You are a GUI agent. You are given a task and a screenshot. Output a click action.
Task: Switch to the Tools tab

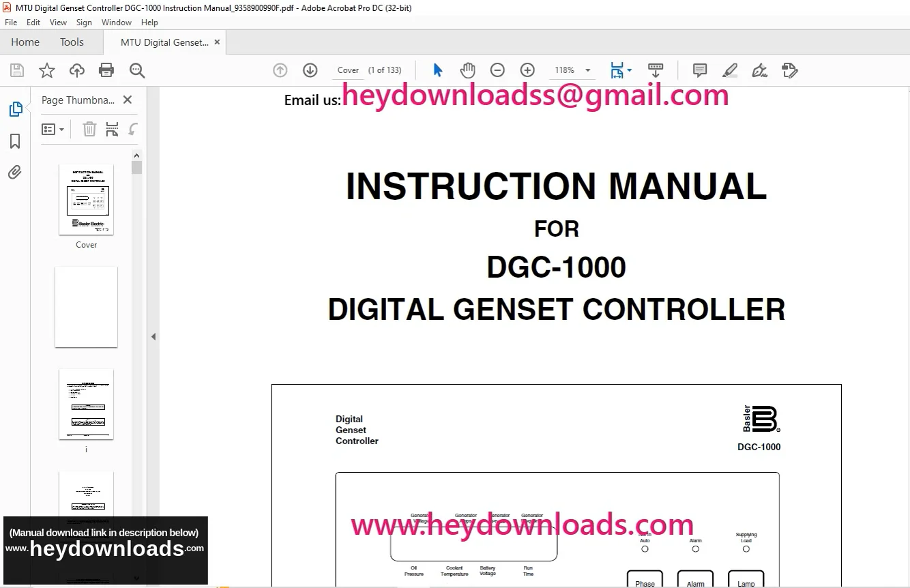(x=72, y=42)
